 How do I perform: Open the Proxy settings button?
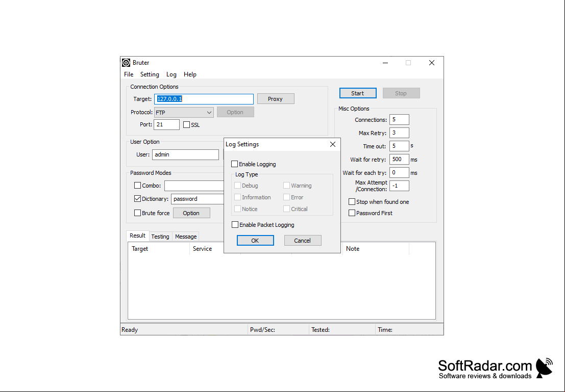tap(276, 98)
